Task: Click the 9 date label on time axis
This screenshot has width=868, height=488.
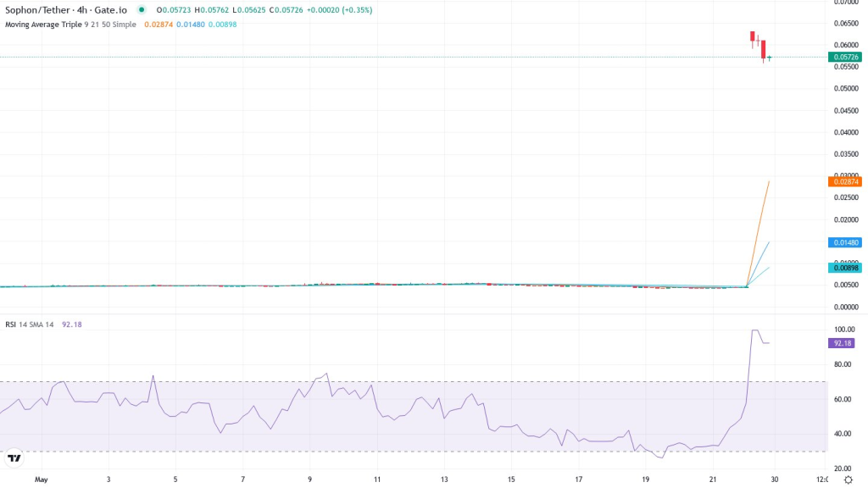Action: (310, 480)
